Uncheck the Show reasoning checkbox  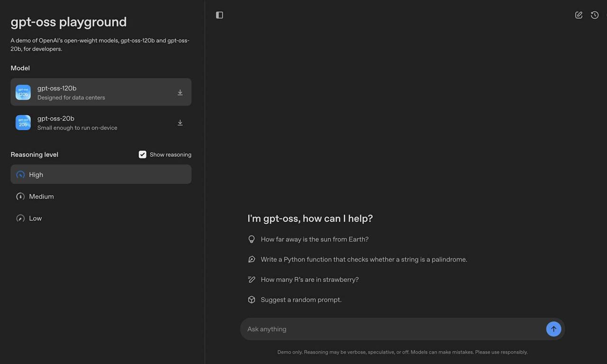click(142, 155)
